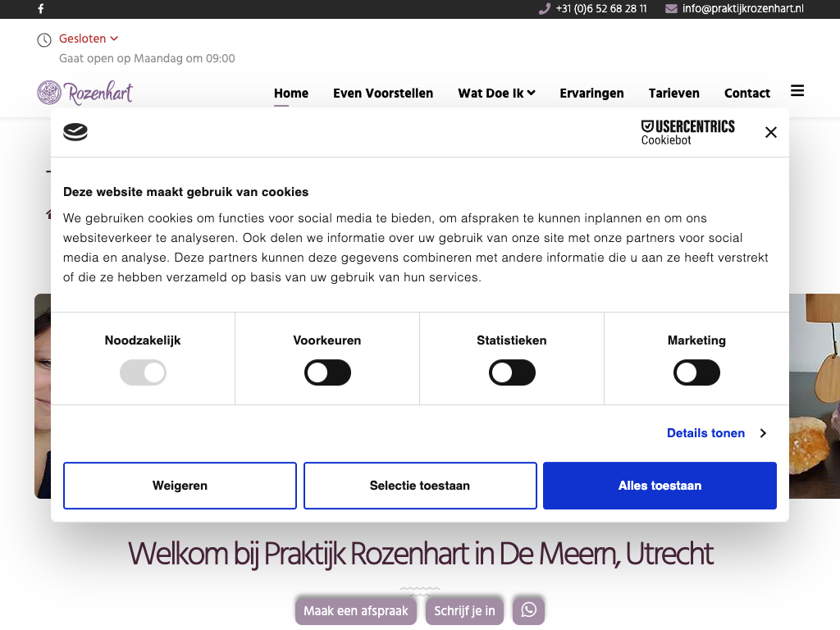The image size is (840, 630).
Task: Click the crystal photo on the right
Action: pyautogui.click(x=815, y=396)
